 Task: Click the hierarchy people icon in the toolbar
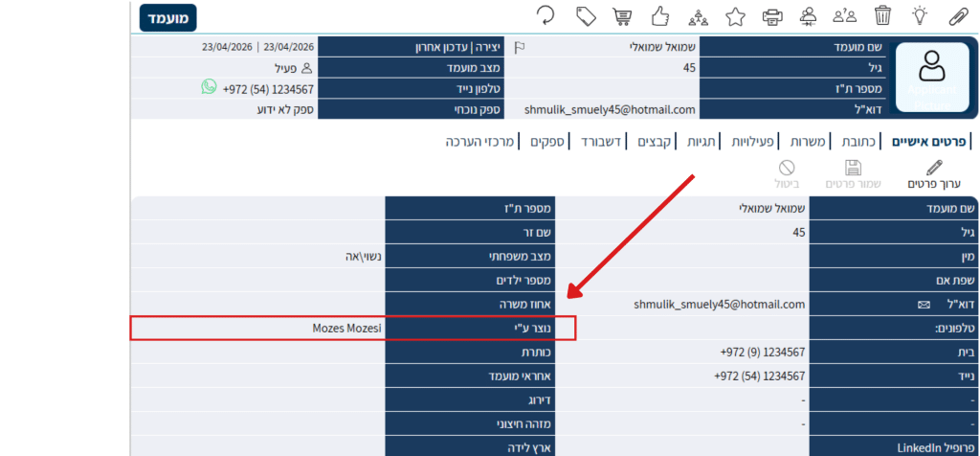pos(698,15)
